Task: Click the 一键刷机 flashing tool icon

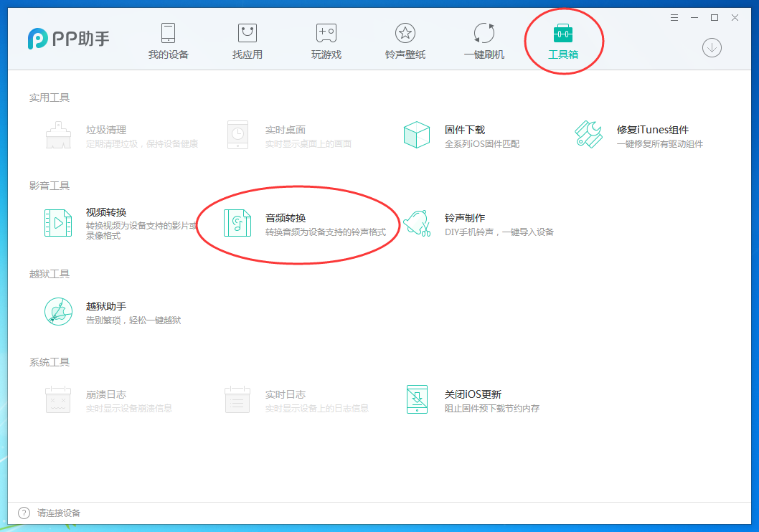Action: (x=483, y=39)
